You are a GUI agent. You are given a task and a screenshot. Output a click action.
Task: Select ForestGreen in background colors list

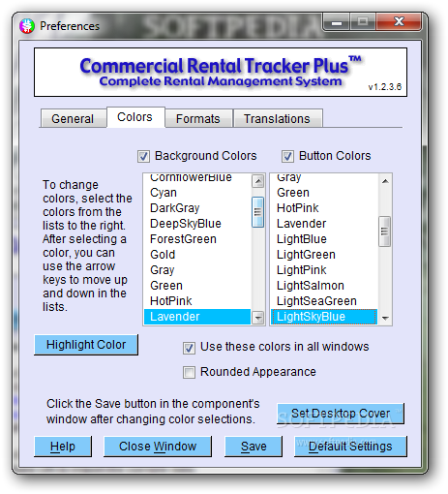[197, 239]
